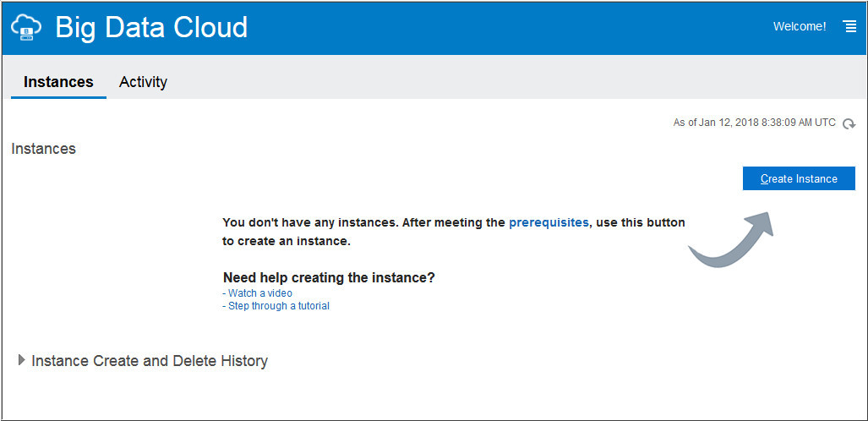This screenshot has height=421, width=868.
Task: Open the Activity tab
Action: (x=143, y=82)
